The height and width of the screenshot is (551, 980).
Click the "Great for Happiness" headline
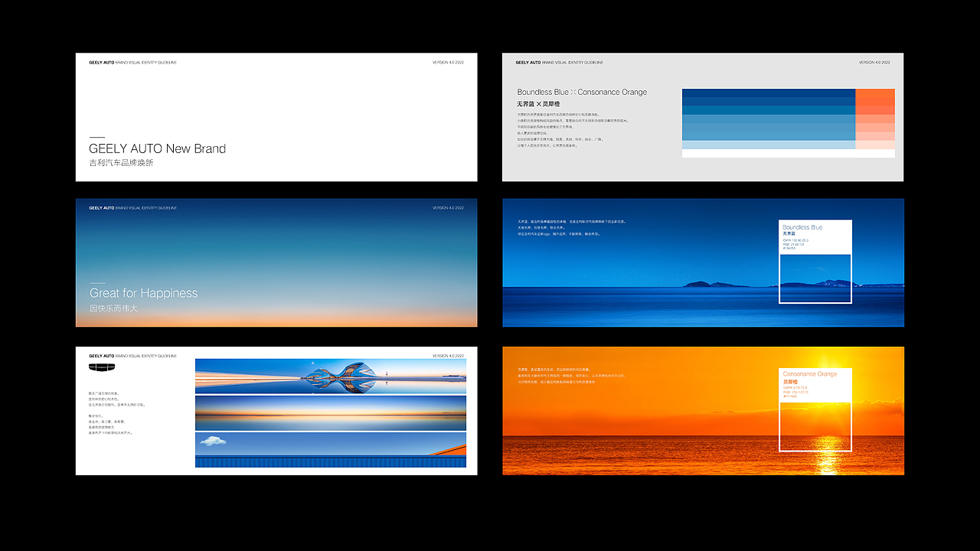tap(143, 293)
